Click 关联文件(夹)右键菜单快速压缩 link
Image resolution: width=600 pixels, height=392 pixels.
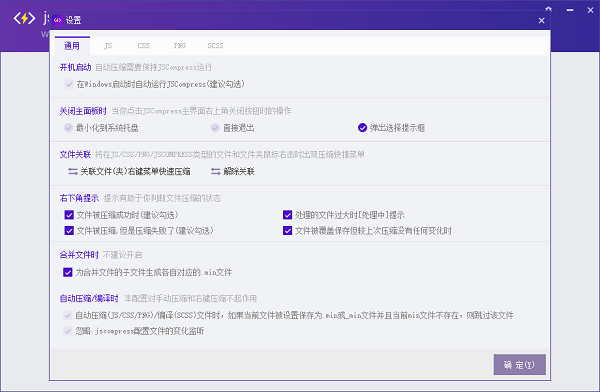tap(129, 172)
